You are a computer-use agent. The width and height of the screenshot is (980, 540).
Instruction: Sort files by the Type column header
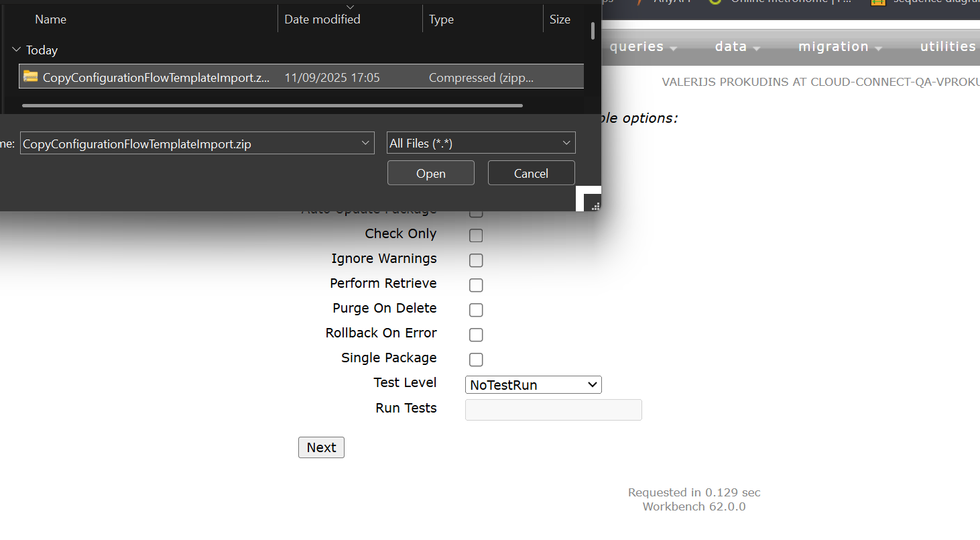[x=442, y=19]
